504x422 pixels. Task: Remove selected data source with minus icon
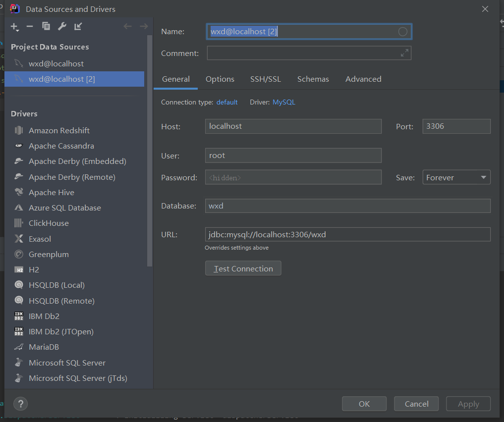30,26
